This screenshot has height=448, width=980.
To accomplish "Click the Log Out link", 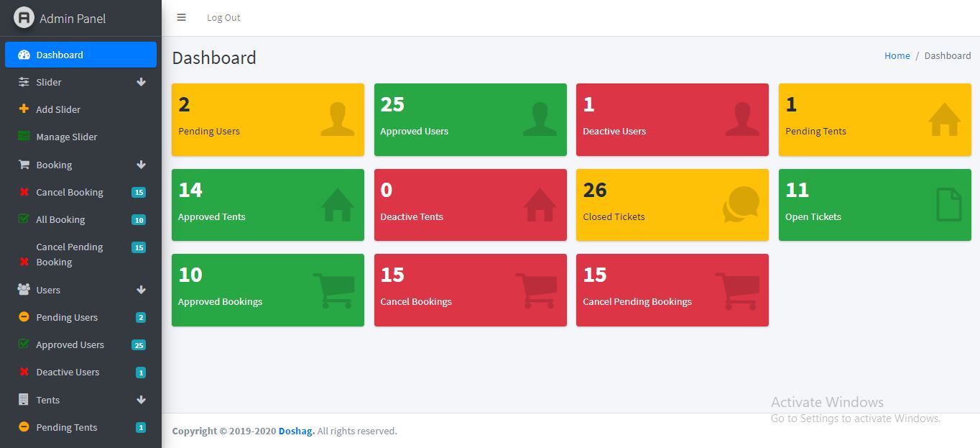I will click(x=223, y=17).
